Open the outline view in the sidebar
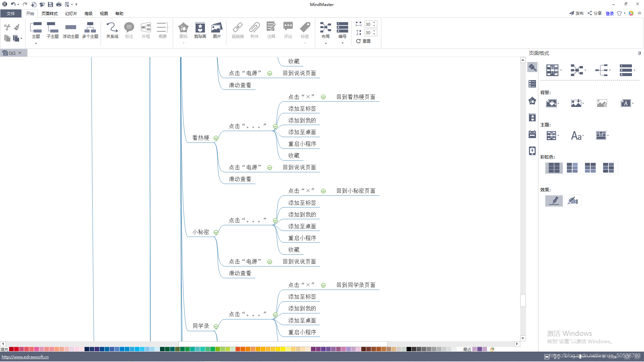Screen dimensions: 644x362 532,84
